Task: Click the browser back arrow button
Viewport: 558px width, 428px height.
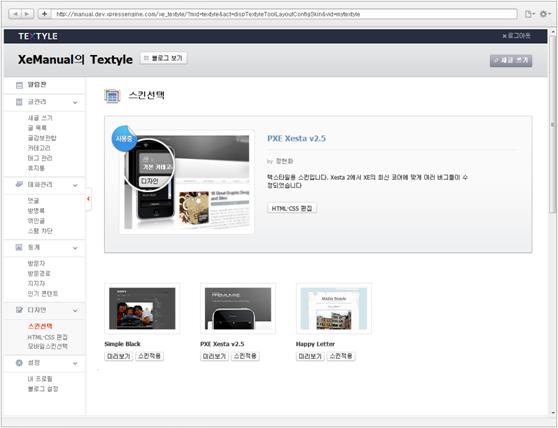Action: [x=15, y=14]
